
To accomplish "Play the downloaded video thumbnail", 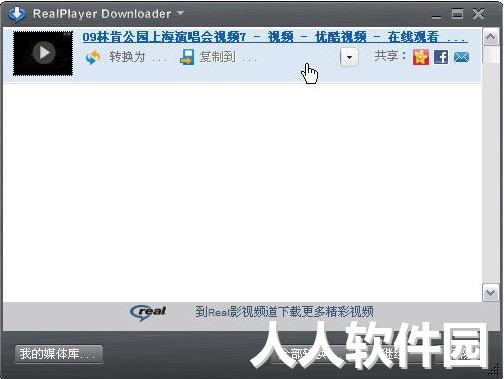I will point(43,53).
